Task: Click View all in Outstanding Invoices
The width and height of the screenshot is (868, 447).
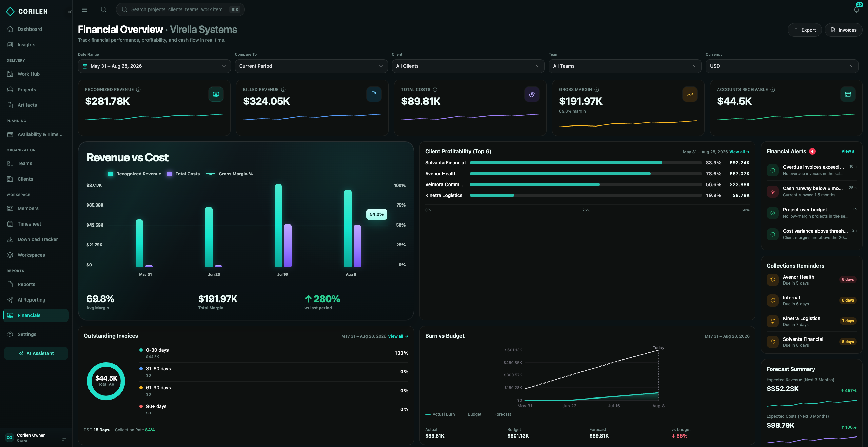Action: [398, 336]
